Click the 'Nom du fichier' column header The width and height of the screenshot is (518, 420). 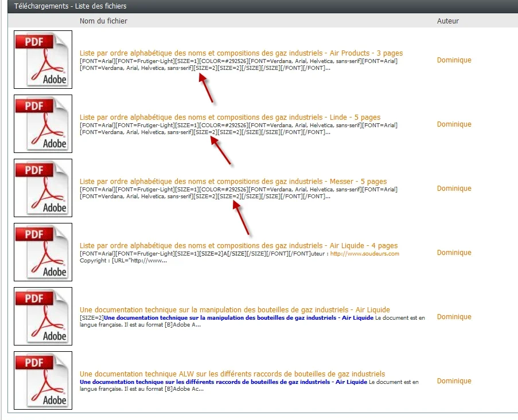coord(103,21)
